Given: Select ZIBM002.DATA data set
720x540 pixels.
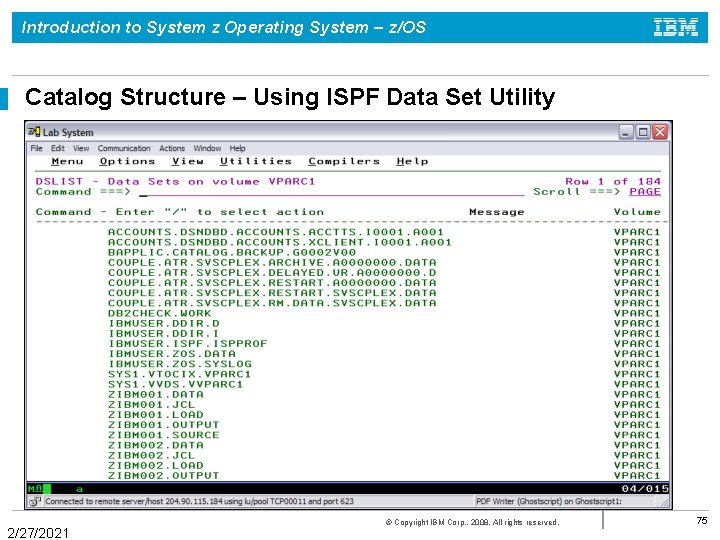Looking at the screenshot, I should coord(156,444).
